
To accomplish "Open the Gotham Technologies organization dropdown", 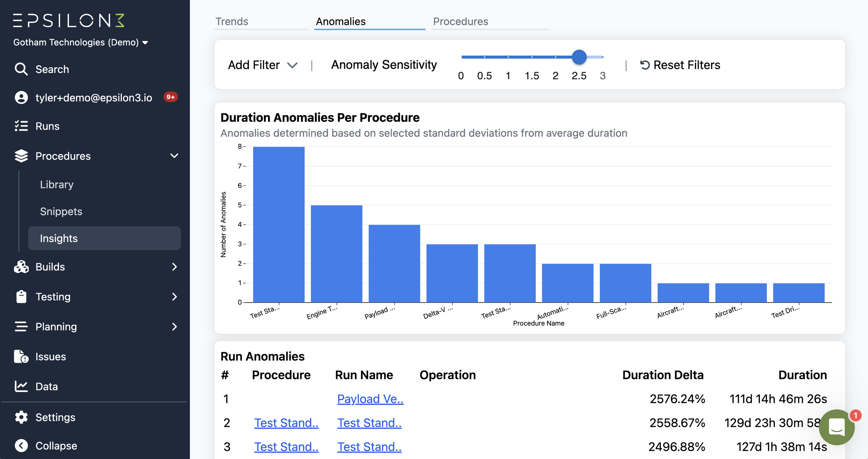I will click(81, 42).
